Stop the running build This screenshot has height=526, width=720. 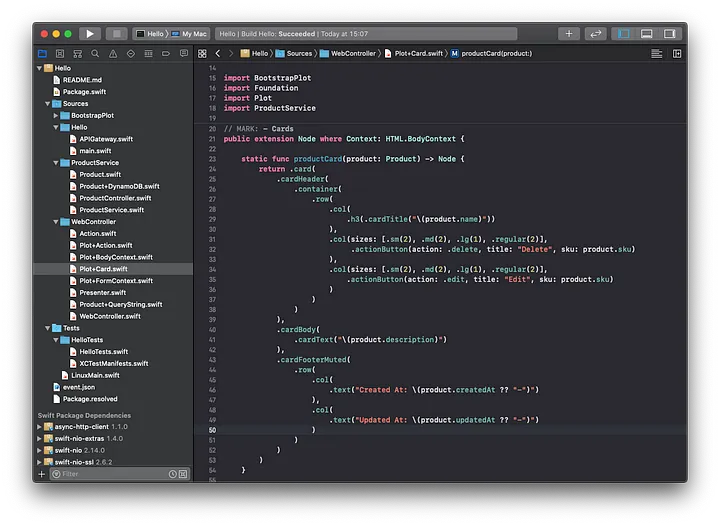117,34
